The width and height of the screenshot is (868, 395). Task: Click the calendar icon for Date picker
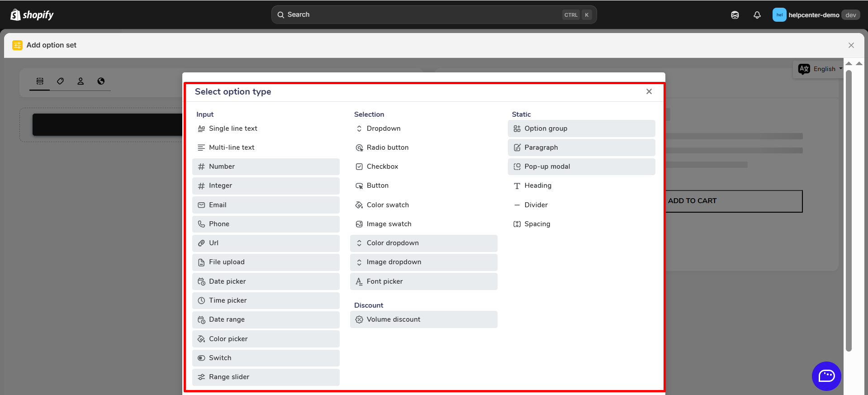click(201, 281)
